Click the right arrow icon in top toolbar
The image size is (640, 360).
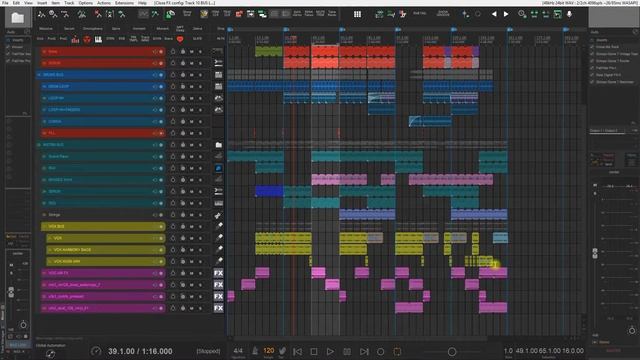tap(506, 14)
